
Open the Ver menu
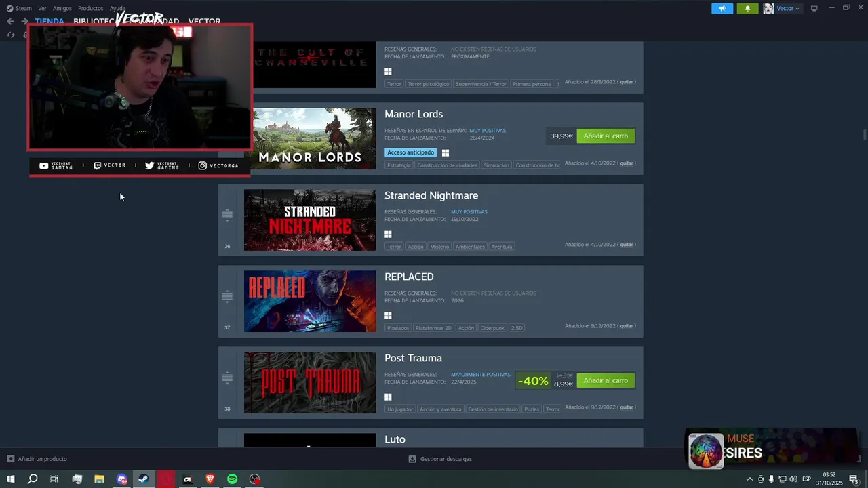42,8
